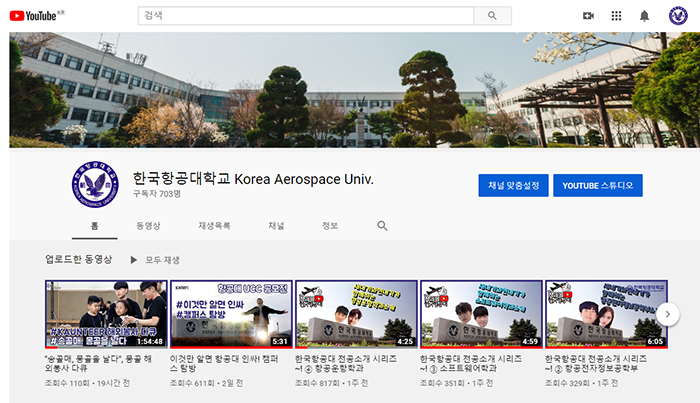The width and height of the screenshot is (700, 403).
Task: Play the 5:31 campus tour thumbnail
Action: coord(231,314)
